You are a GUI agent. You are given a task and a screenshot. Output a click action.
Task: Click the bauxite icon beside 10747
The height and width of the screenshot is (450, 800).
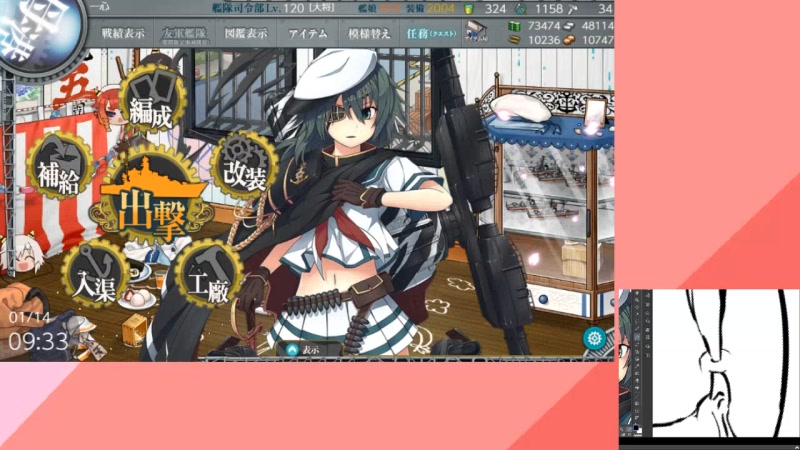[568, 39]
